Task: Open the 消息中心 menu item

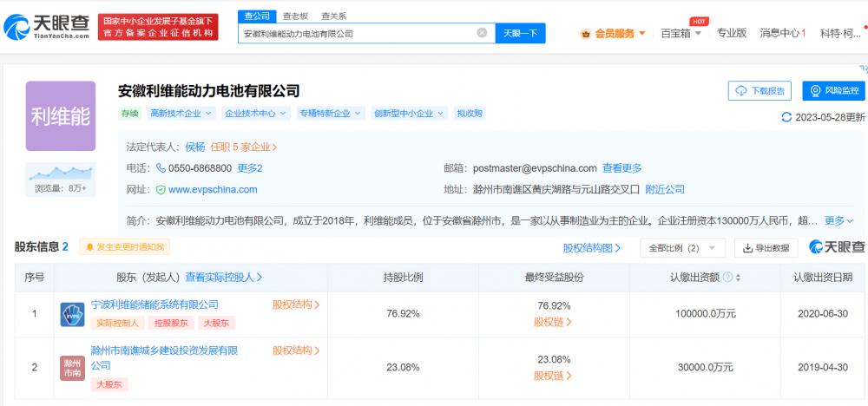Action: [x=782, y=33]
